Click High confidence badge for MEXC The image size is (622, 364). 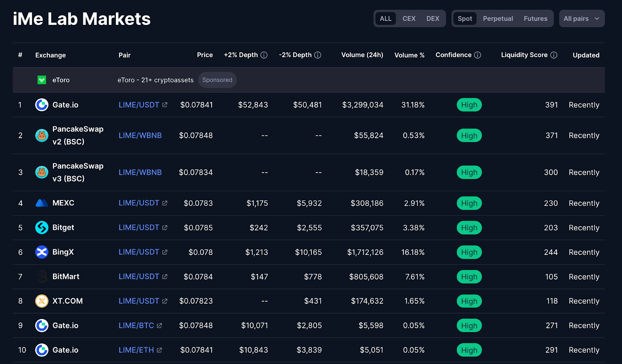[469, 203]
